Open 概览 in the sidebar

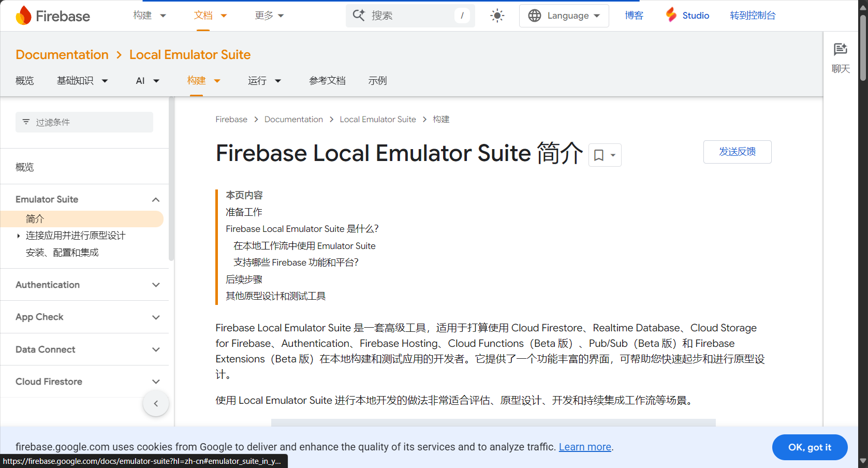(24, 167)
